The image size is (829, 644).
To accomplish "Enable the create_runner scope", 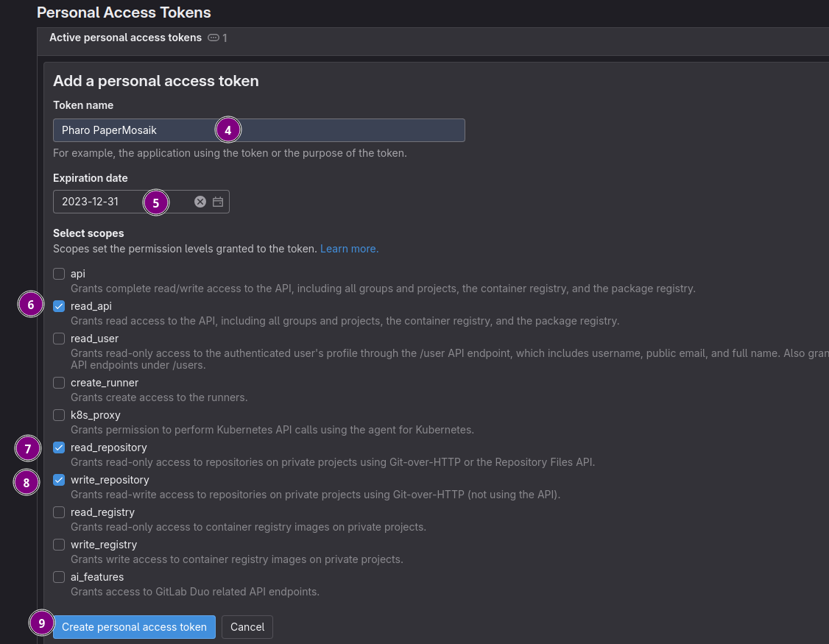I will click(59, 383).
